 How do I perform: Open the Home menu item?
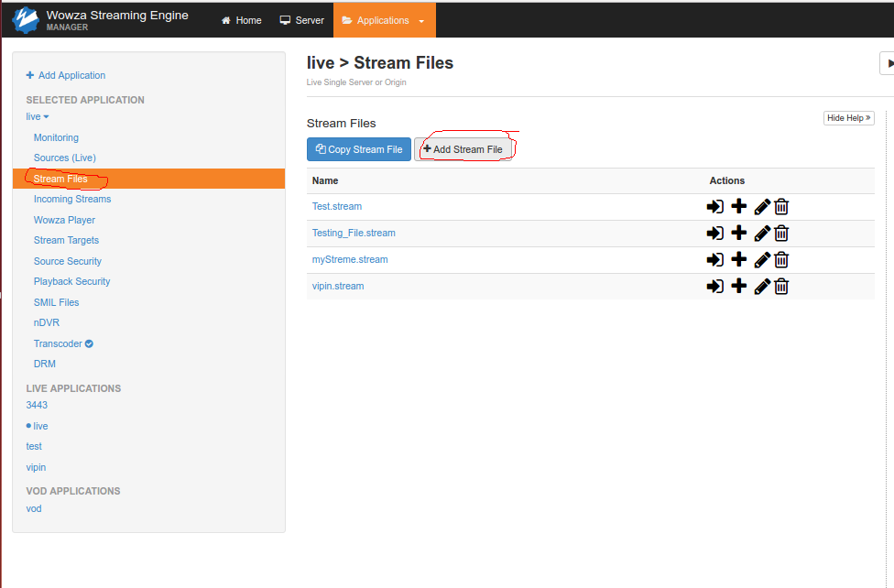[241, 20]
